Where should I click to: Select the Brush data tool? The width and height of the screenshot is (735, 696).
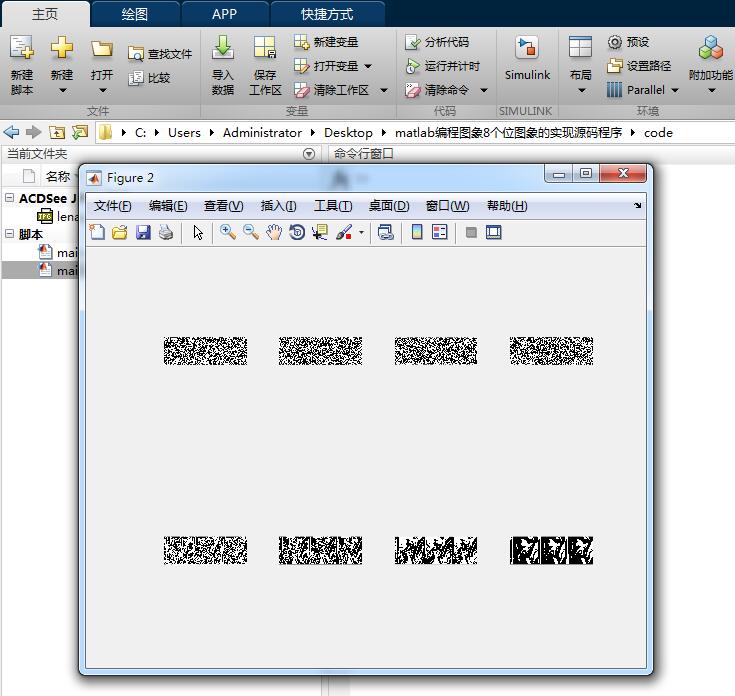[x=344, y=232]
